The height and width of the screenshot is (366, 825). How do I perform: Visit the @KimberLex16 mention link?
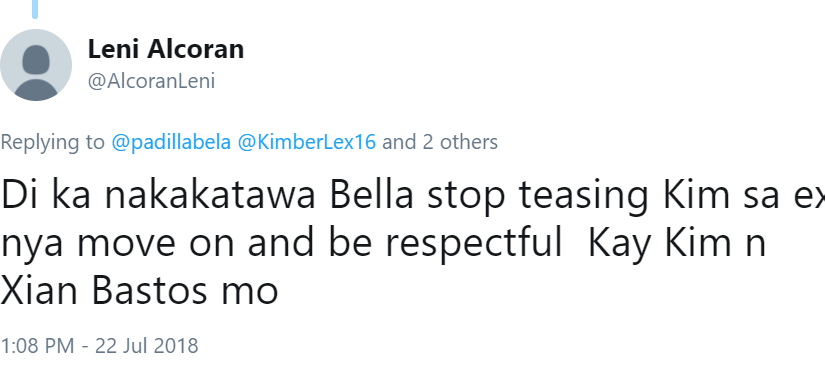(307, 142)
